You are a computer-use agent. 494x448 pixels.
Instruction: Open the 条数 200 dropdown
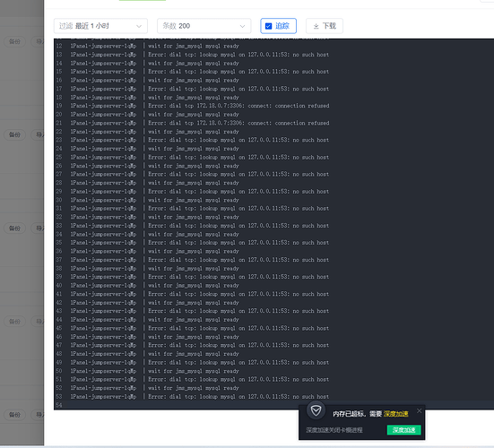coord(204,26)
